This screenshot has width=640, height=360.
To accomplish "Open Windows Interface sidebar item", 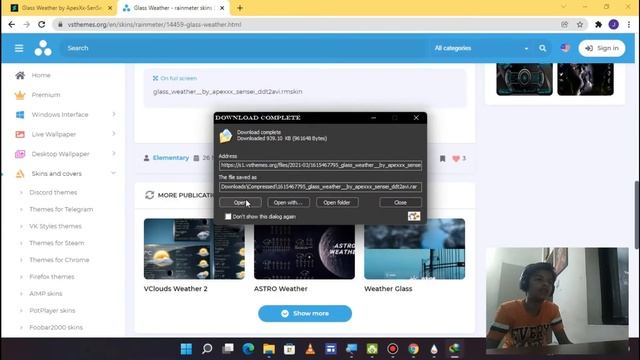I will [x=60, y=115].
